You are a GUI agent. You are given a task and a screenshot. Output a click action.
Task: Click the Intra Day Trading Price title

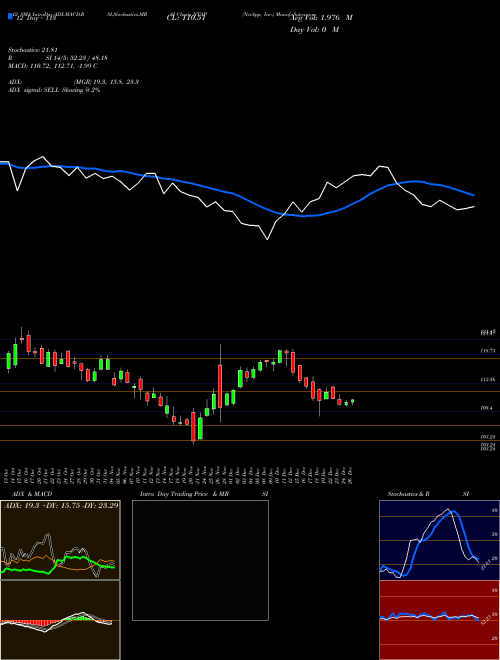[204, 494]
